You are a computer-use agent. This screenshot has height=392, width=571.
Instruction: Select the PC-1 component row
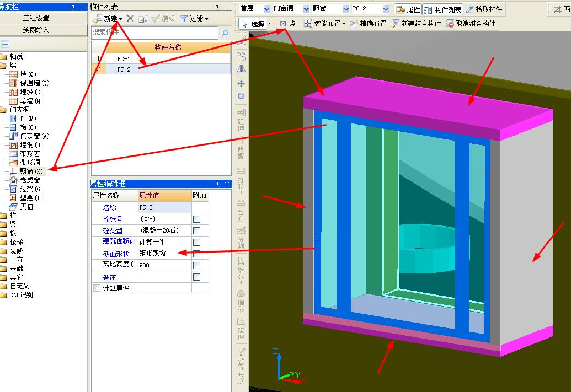click(161, 58)
